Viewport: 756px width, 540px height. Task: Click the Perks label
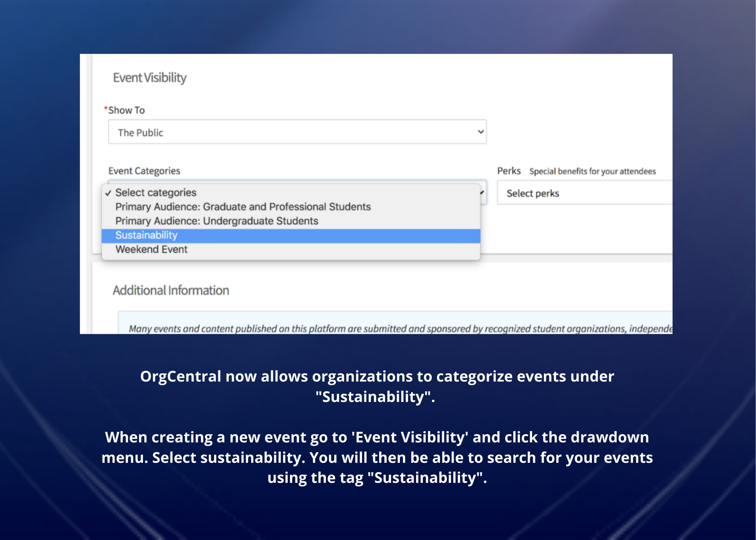509,171
